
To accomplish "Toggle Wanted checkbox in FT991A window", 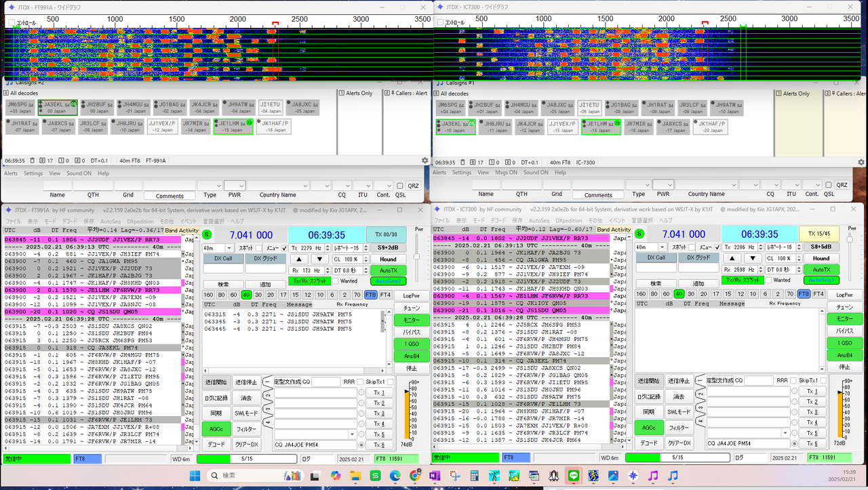I will (x=336, y=281).
